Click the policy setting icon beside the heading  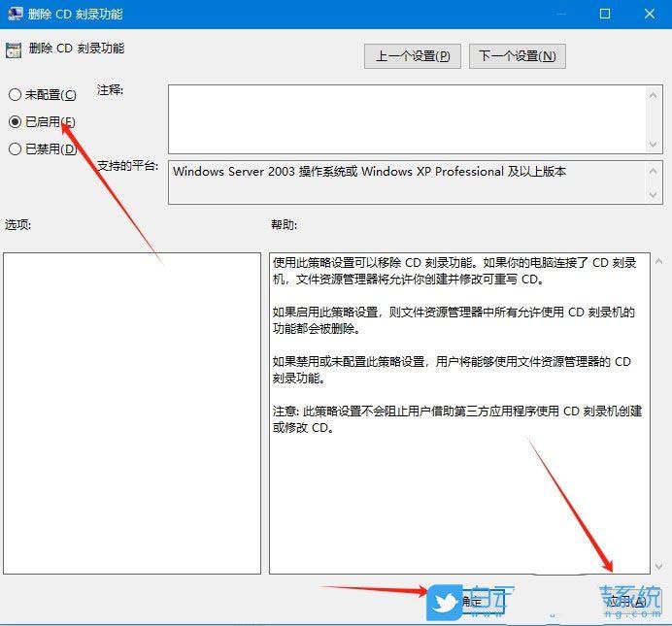[14, 49]
